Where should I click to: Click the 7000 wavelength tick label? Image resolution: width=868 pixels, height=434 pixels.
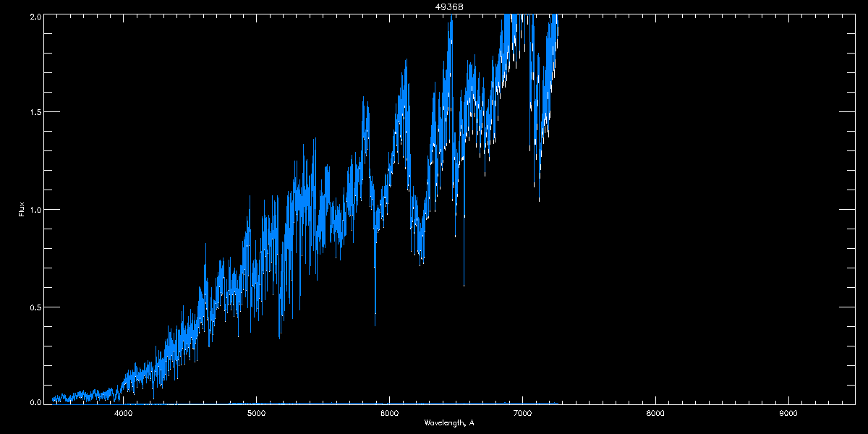tap(522, 414)
